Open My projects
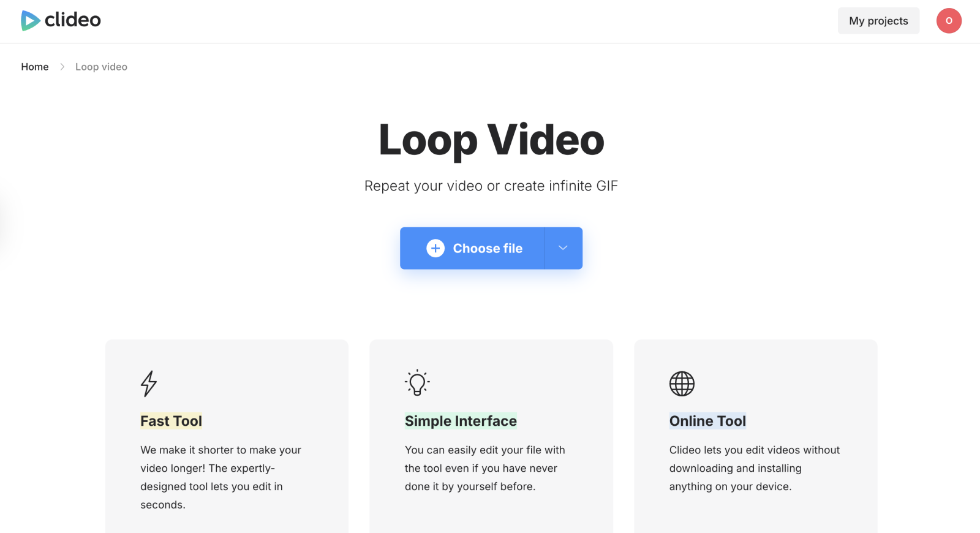 (x=878, y=21)
